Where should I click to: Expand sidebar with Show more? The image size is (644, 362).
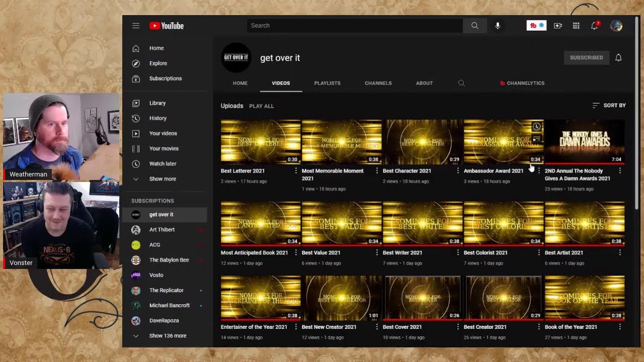point(163,179)
